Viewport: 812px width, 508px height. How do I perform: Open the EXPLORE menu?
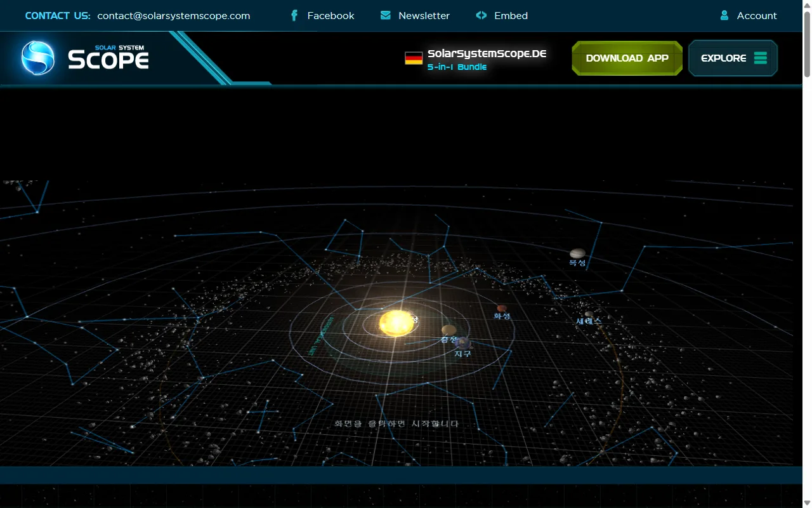[x=733, y=58]
